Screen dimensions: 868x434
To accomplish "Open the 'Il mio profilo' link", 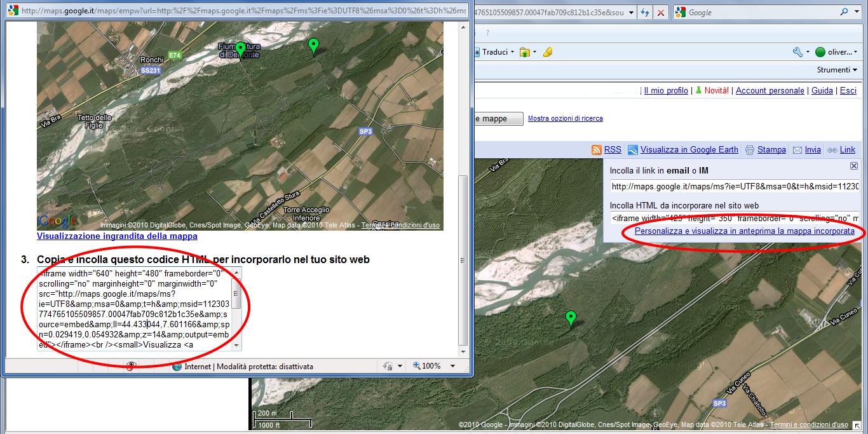I will 666,91.
